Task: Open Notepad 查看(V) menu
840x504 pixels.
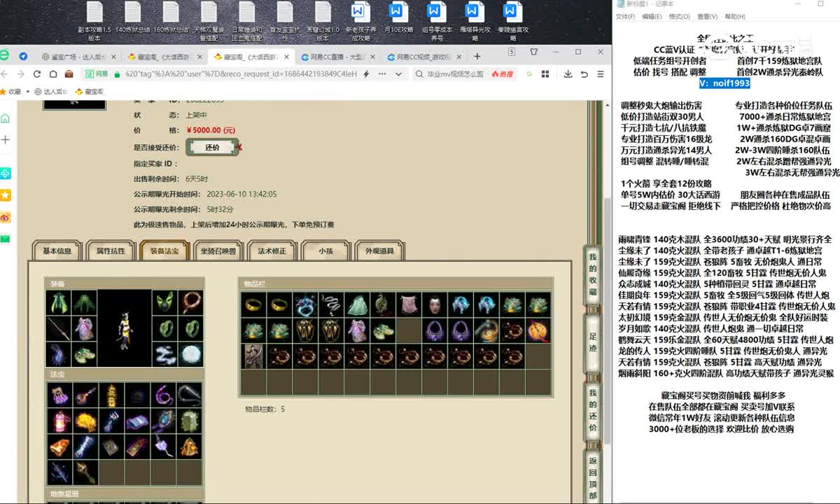Action: [x=707, y=16]
